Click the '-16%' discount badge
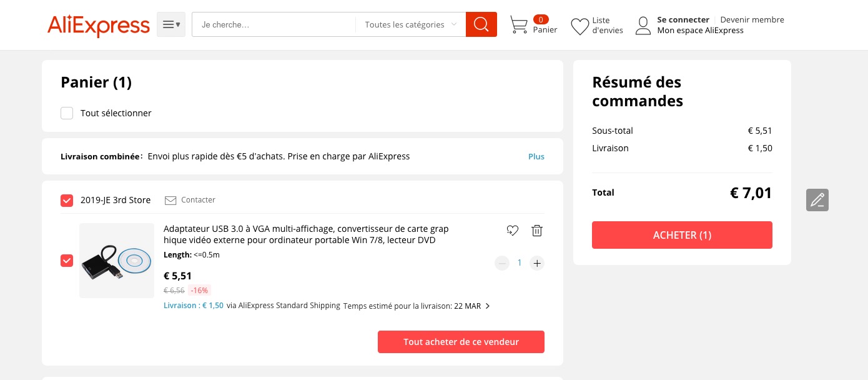868x380 pixels. pyautogui.click(x=200, y=290)
